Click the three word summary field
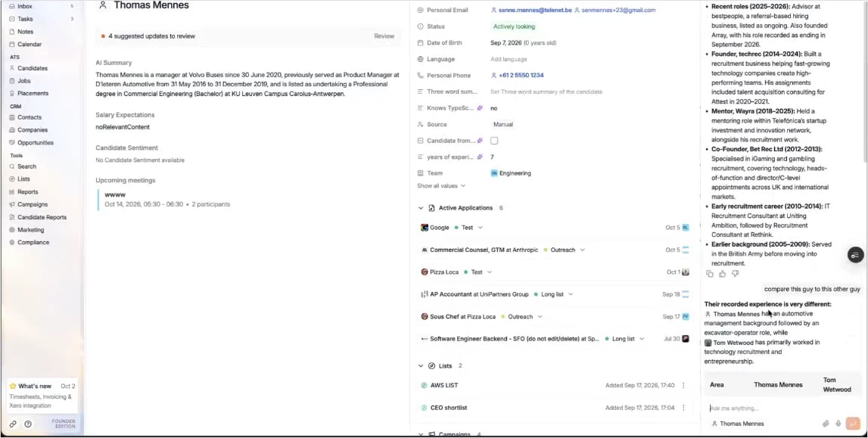Screen dimensions: 868x438 pos(546,92)
